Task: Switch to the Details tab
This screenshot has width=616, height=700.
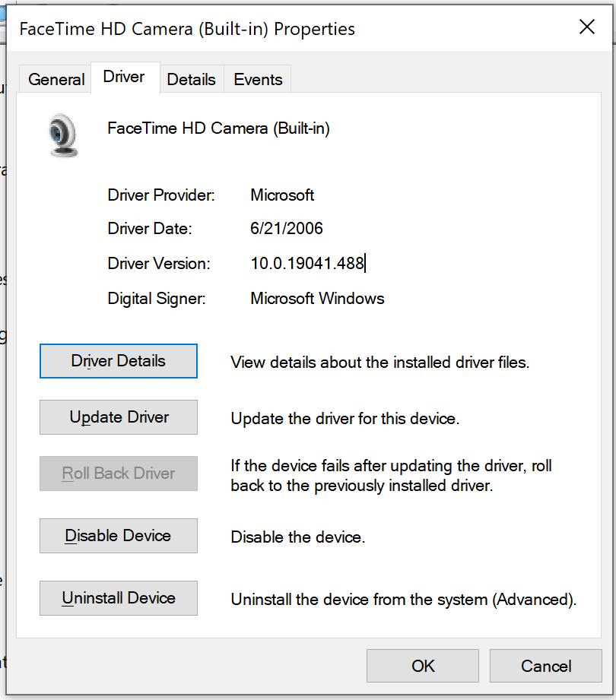Action: [x=191, y=79]
